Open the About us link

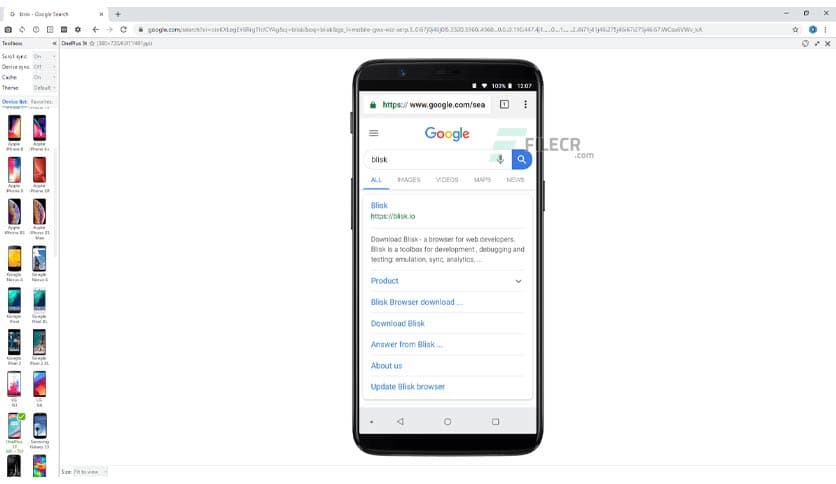(x=387, y=366)
